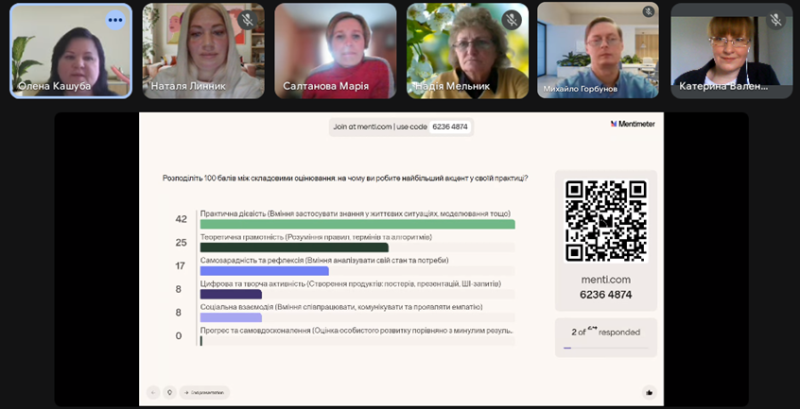Click the Mentimeter logo
This screenshot has width=800, height=409.
click(x=635, y=124)
